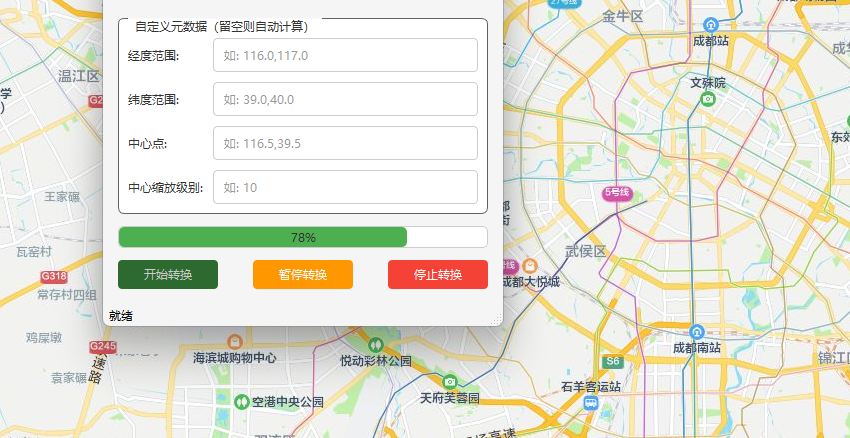Click the dialog's resize grip corner
The image size is (850, 438).
click(496, 320)
